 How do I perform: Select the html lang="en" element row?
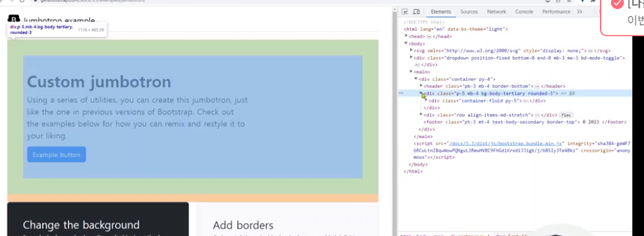click(x=456, y=29)
